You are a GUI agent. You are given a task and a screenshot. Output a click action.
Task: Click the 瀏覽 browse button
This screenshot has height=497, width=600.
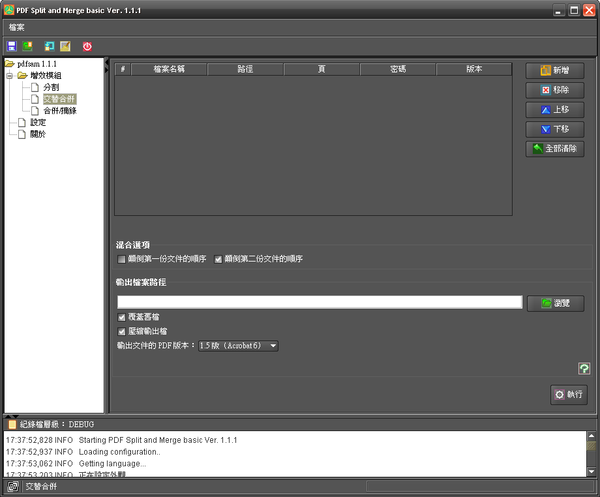pos(556,303)
